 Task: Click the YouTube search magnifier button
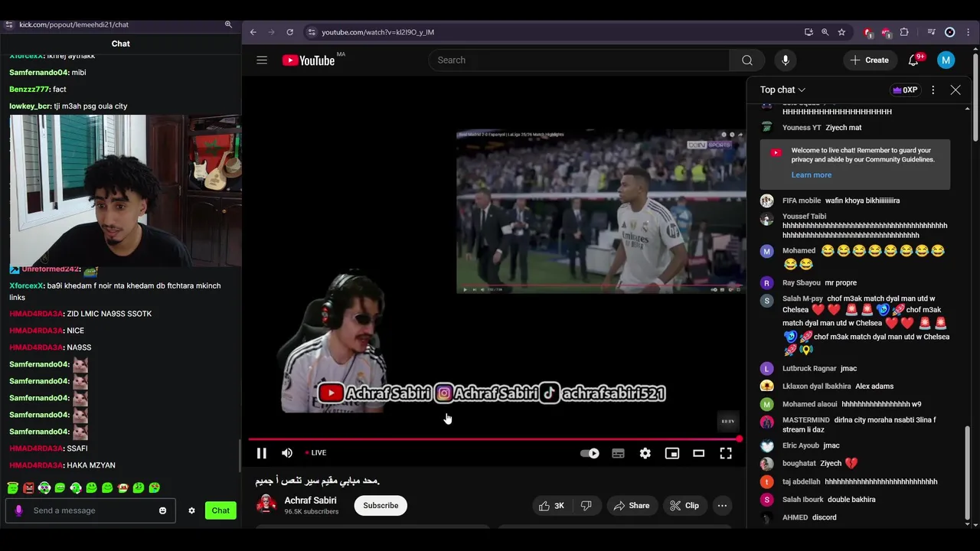pyautogui.click(x=747, y=60)
